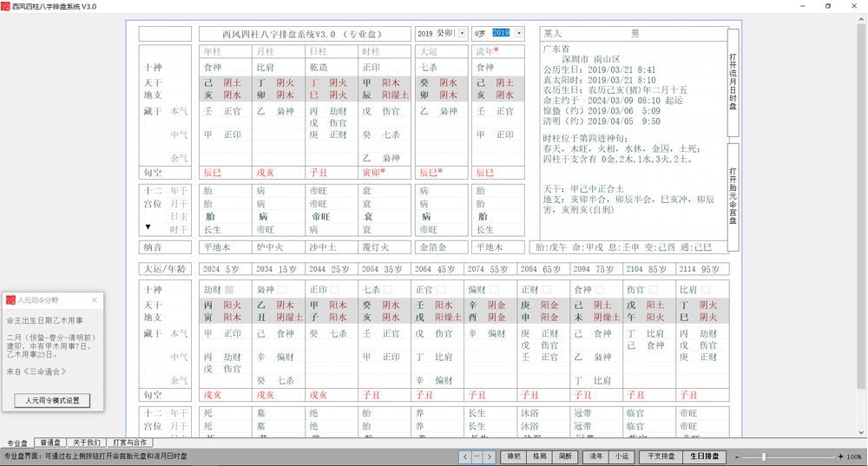Click the 流年 button in bottom bar
This screenshot has height=466, width=868.
(595, 456)
